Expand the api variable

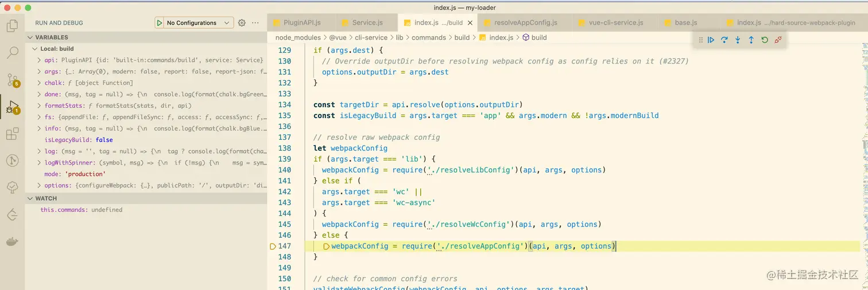pyautogui.click(x=39, y=60)
